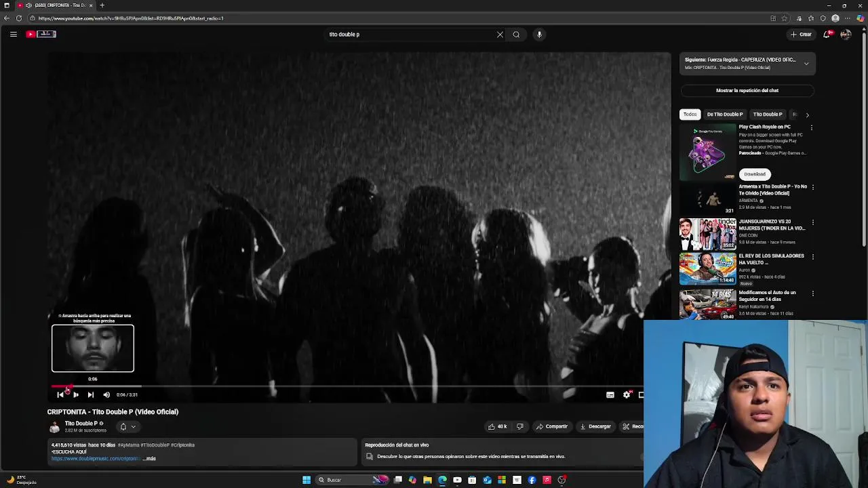The image size is (868, 488).
Task: Open the YouTube account avatar menu
Action: coord(846,35)
